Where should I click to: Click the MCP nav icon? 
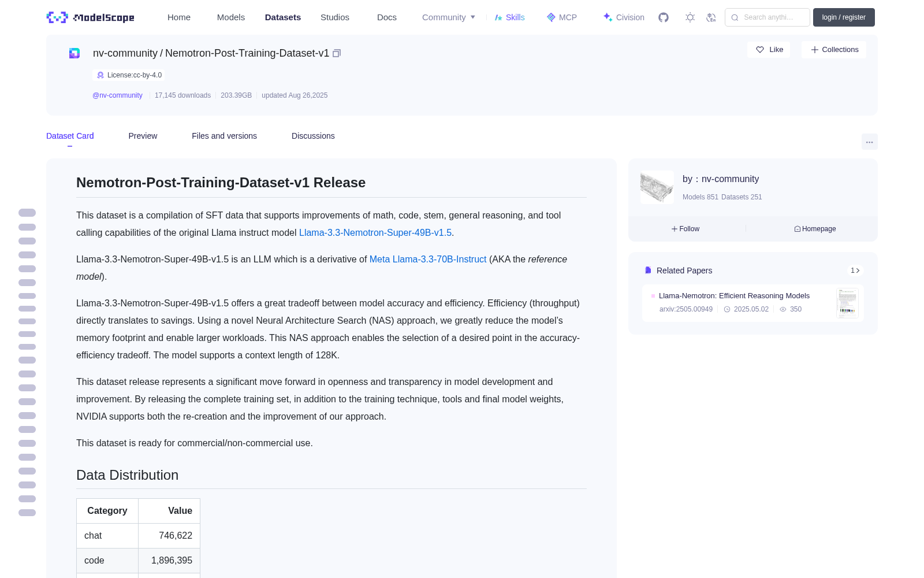point(551,17)
